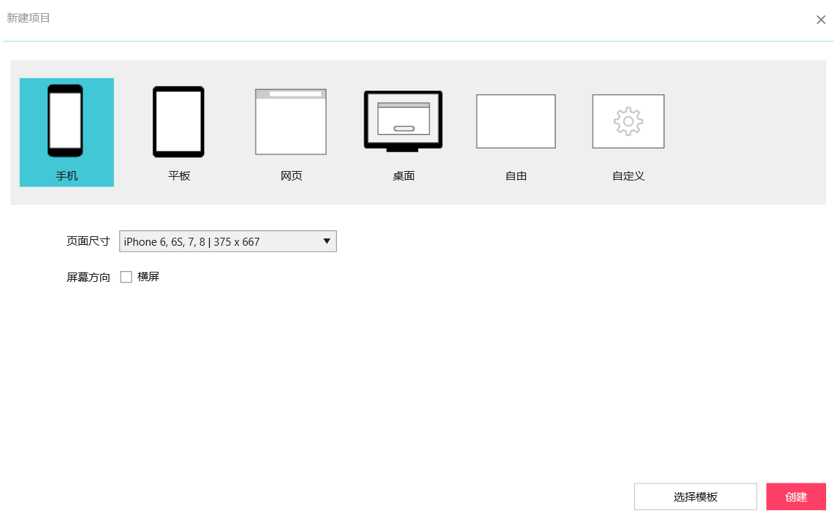Open the 页面尺寸 page size dropdown
The height and width of the screenshot is (528, 838).
pyautogui.click(x=228, y=242)
